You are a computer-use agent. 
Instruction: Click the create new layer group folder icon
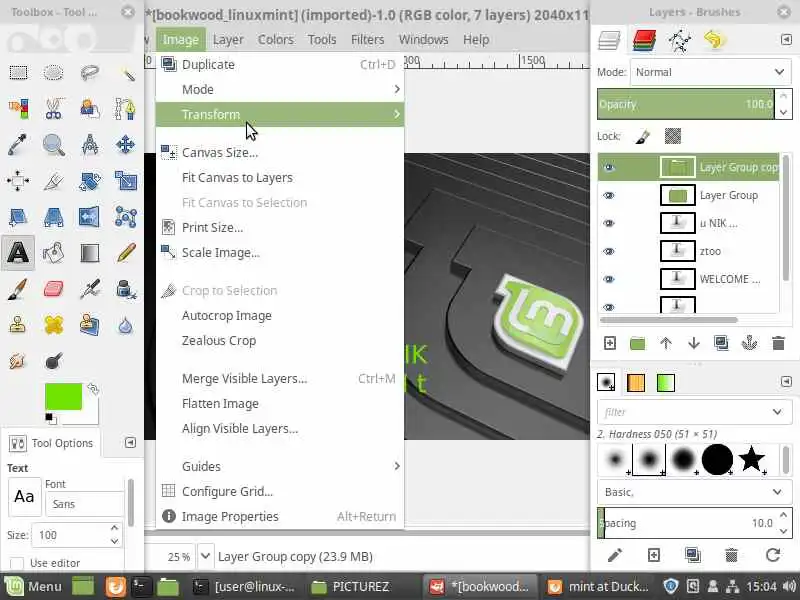pyautogui.click(x=637, y=343)
